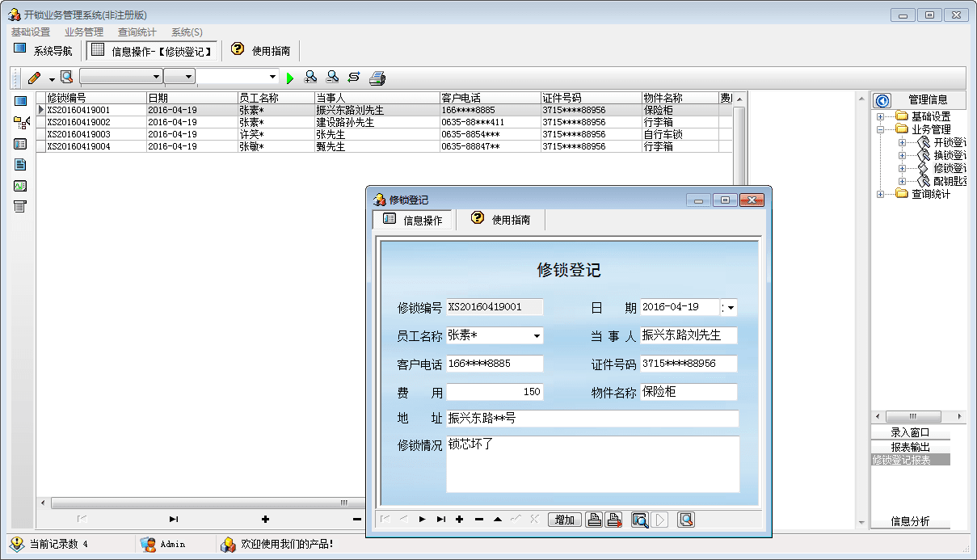The height and width of the screenshot is (560, 977).
Task: Click the 增加 button
Action: (565, 520)
